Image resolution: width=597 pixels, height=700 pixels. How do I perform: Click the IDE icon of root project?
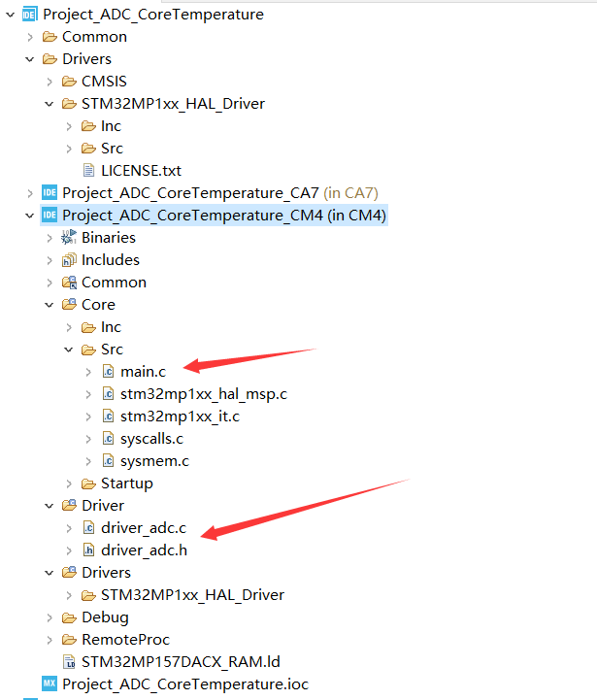tap(29, 15)
